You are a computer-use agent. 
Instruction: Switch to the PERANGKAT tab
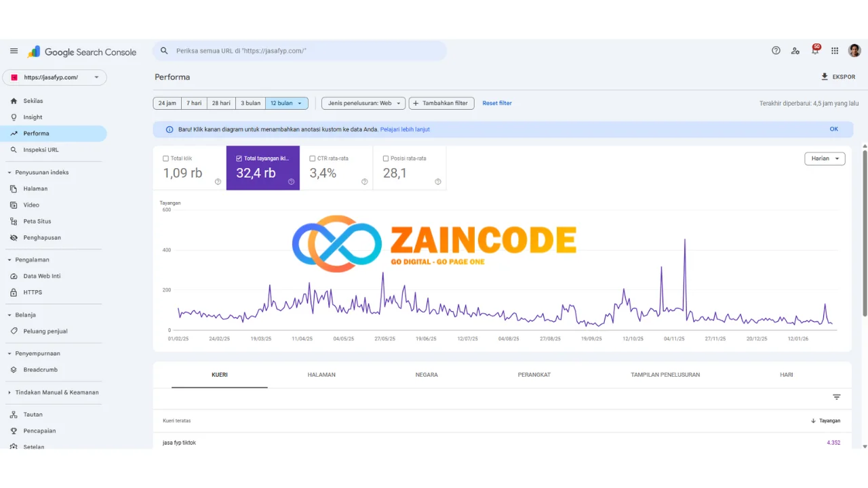[x=534, y=375]
